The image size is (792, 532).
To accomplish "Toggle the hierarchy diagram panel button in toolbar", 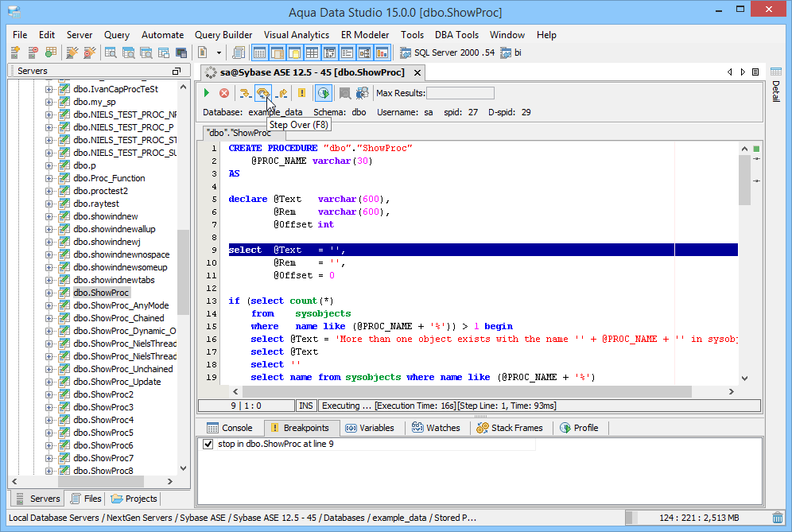I will click(x=365, y=52).
